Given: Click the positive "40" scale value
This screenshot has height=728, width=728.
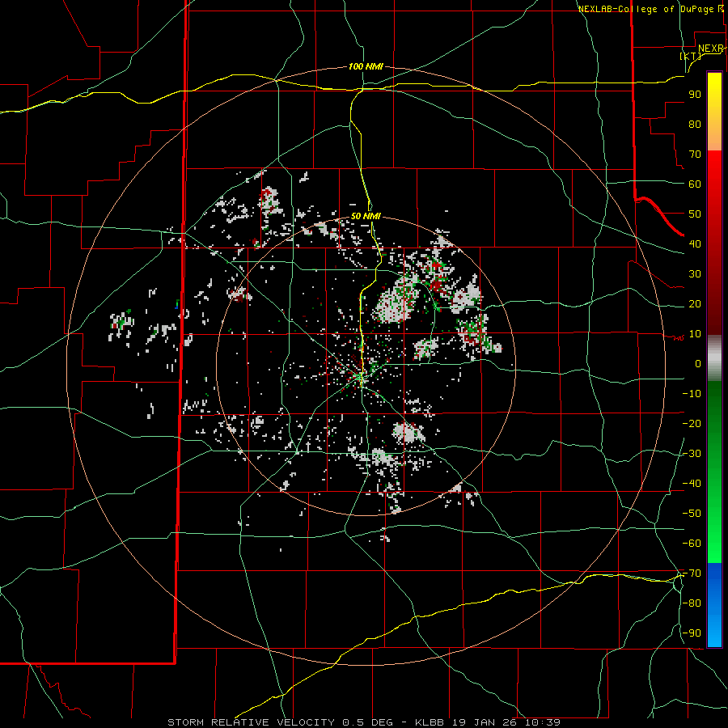Looking at the screenshot, I should [695, 244].
